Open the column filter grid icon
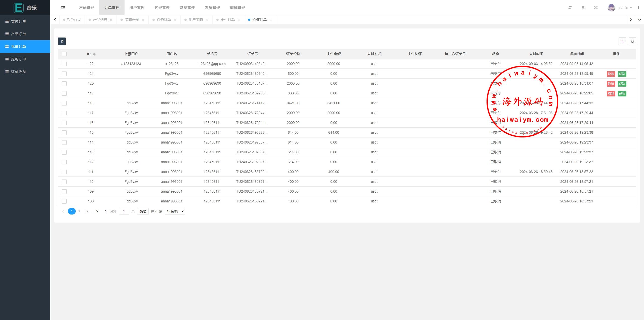Image resolution: width=644 pixels, height=320 pixels. 622,41
